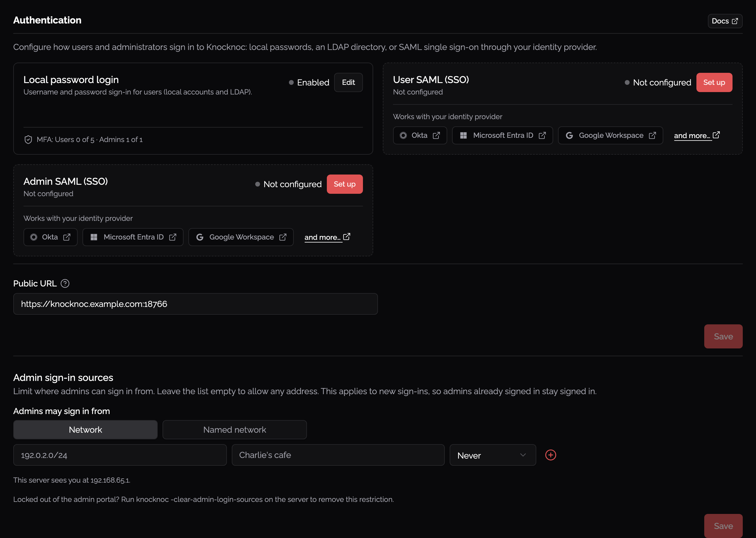Image resolution: width=756 pixels, height=538 pixels.
Task: Click the Authentication page heading
Action: [47, 20]
